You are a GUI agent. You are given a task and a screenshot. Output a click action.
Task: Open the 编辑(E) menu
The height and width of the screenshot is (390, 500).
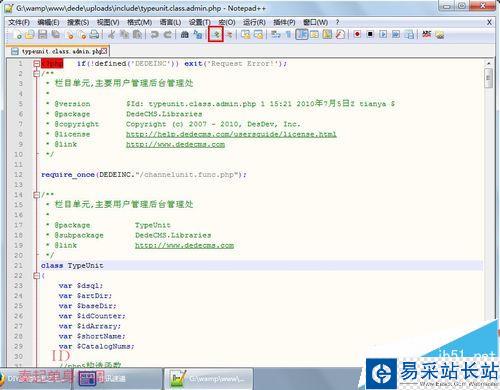click(48, 22)
